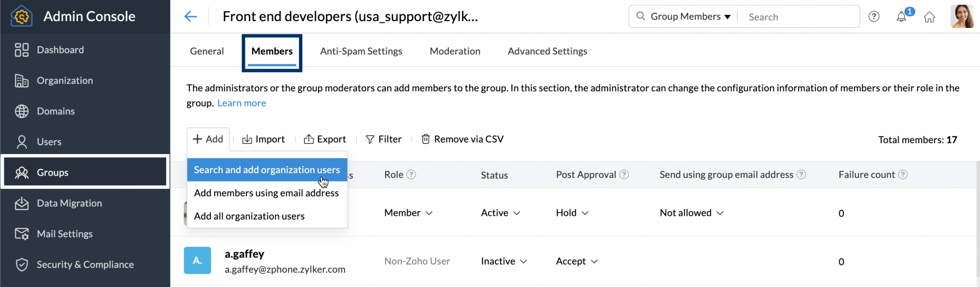Image resolution: width=980 pixels, height=287 pixels.
Task: Click Send using group email help icon
Action: pyautogui.click(x=801, y=175)
